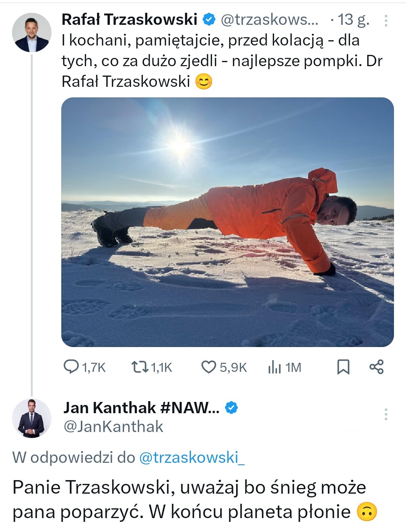Open replies via the comment bubble icon
The height and width of the screenshot is (532, 406).
click(71, 367)
